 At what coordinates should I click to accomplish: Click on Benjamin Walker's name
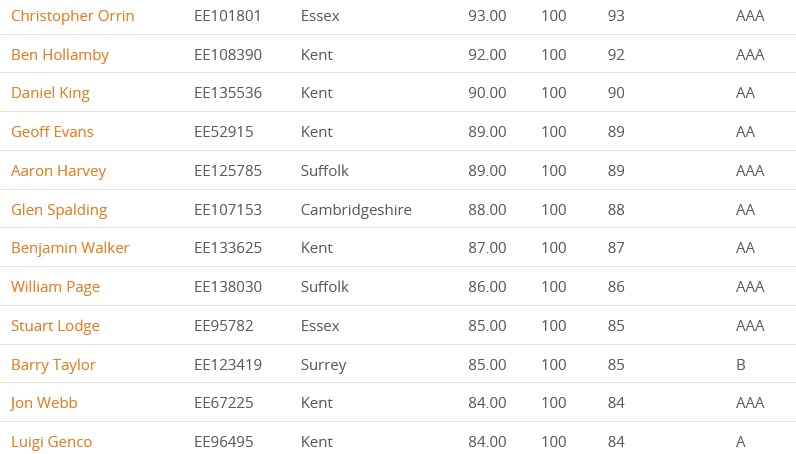tap(70, 248)
